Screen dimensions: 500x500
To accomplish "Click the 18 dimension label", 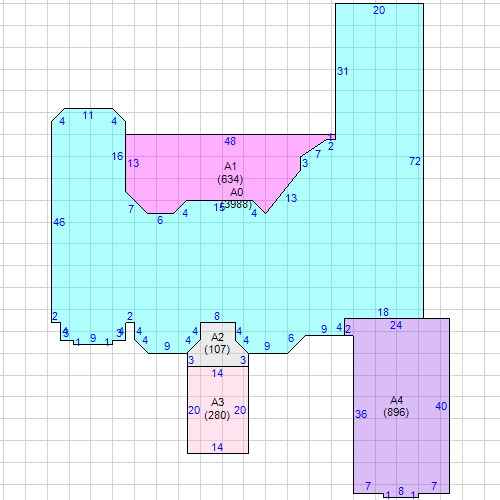I will [x=383, y=312].
